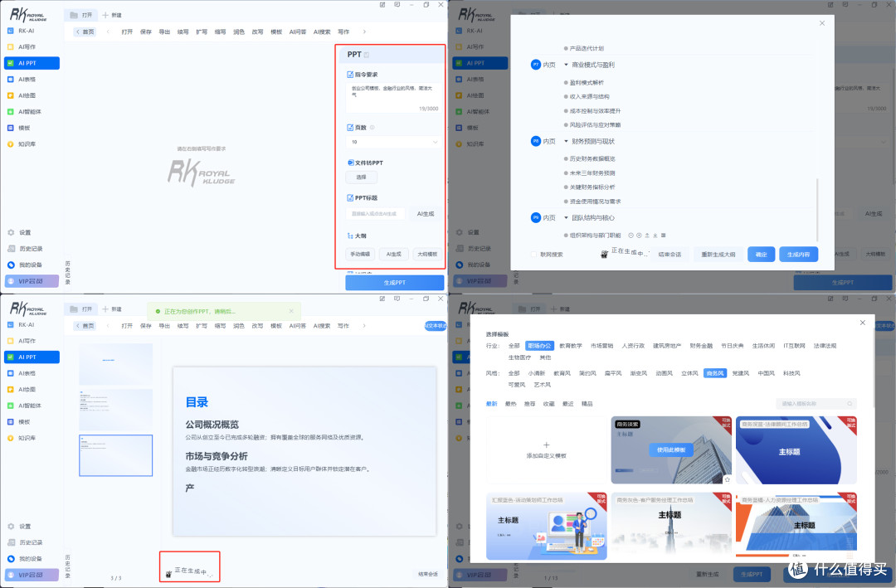Open the 页数 dropdown showing 10

[394, 142]
